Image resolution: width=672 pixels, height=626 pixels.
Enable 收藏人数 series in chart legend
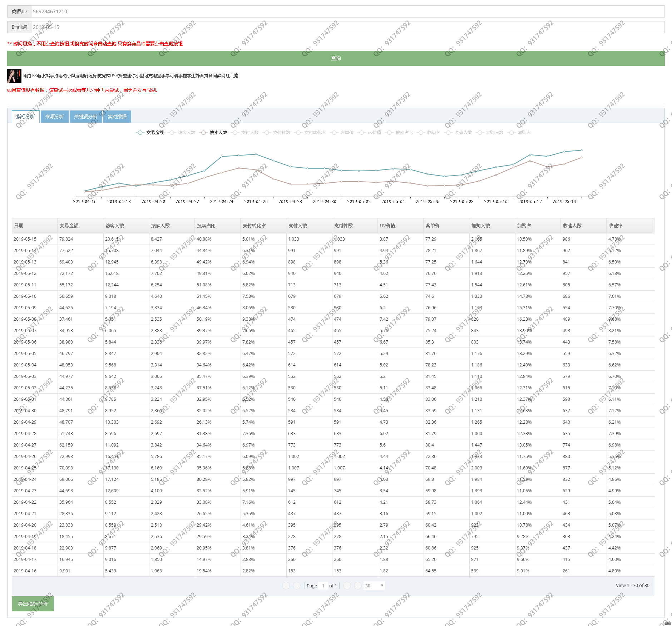point(458,133)
